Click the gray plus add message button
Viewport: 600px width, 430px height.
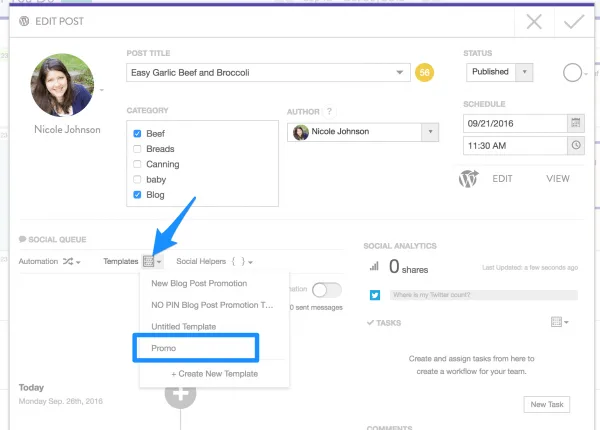pyautogui.click(x=180, y=393)
